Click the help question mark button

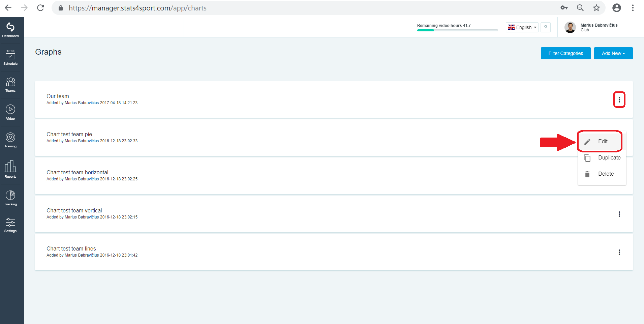[546, 27]
